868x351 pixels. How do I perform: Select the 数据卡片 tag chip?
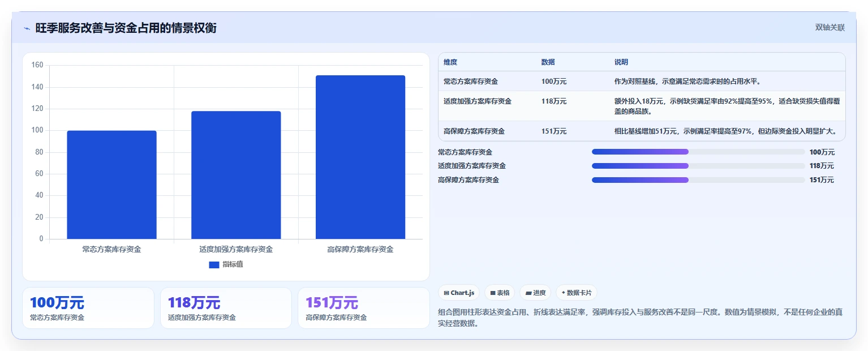tap(577, 293)
